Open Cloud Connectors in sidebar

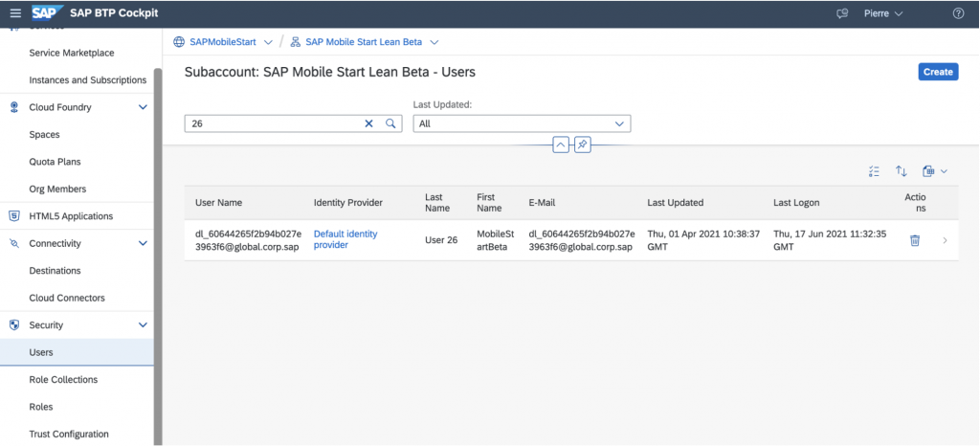(67, 298)
